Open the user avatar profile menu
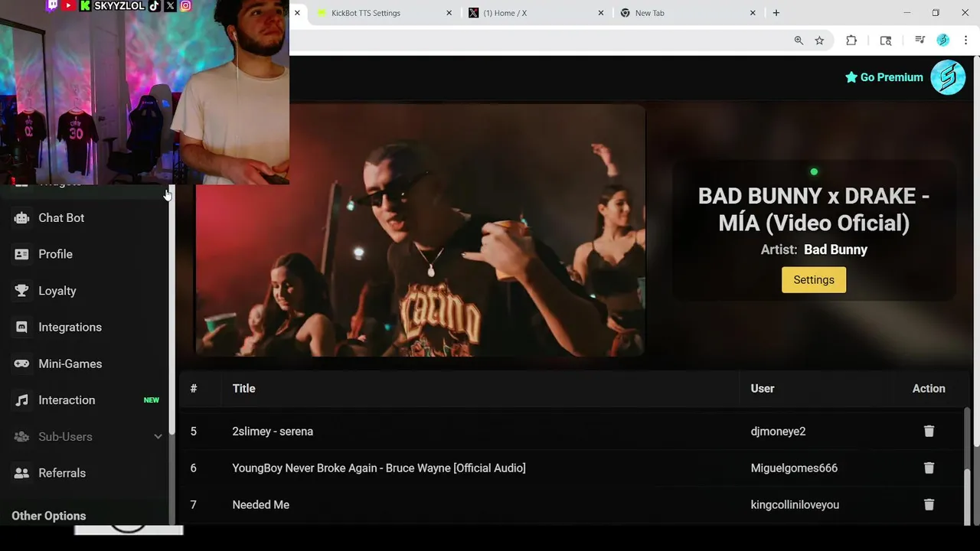This screenshot has width=980, height=551. 948,77
